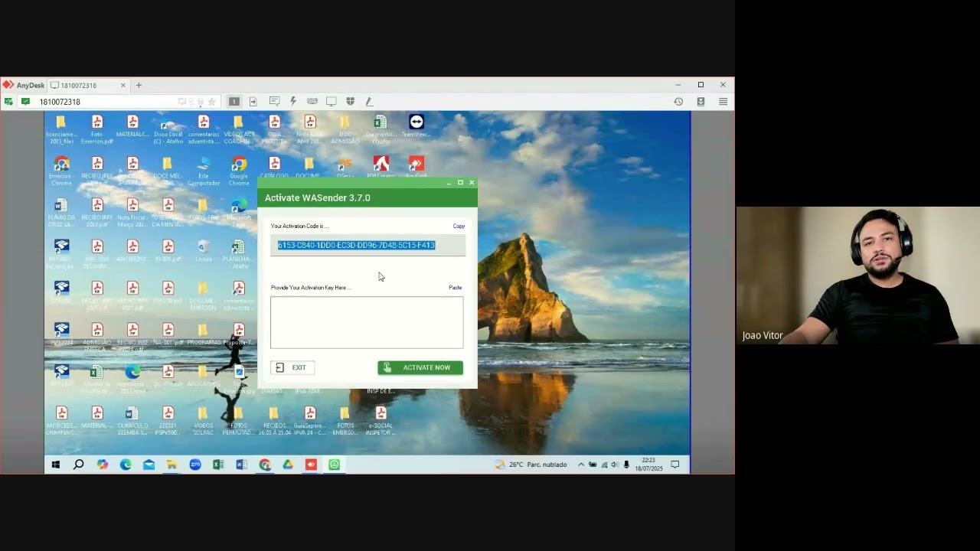Copy the activation code using Copy link

(459, 226)
